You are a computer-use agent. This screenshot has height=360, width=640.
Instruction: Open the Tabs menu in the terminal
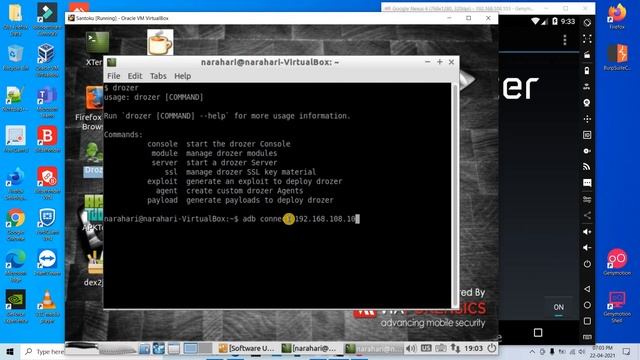tap(158, 76)
